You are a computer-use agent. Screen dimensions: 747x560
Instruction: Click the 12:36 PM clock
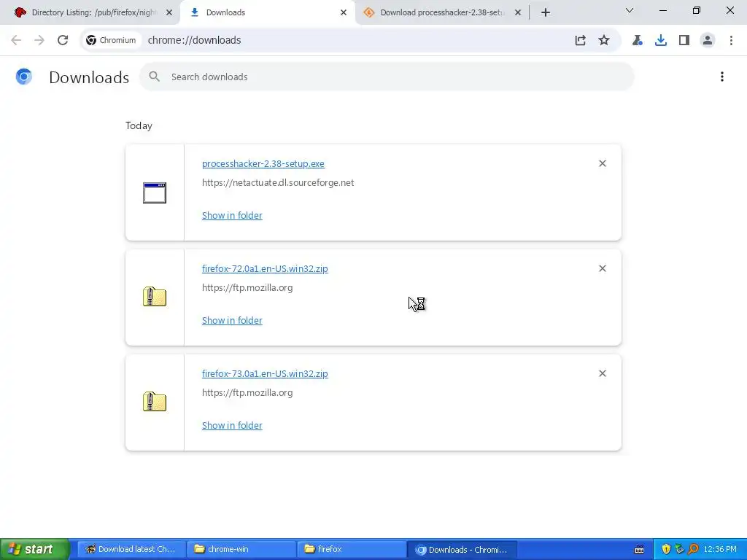click(x=719, y=549)
